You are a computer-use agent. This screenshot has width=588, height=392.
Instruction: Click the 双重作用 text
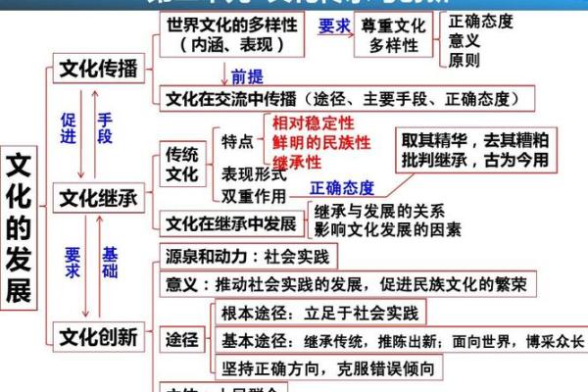(x=254, y=196)
